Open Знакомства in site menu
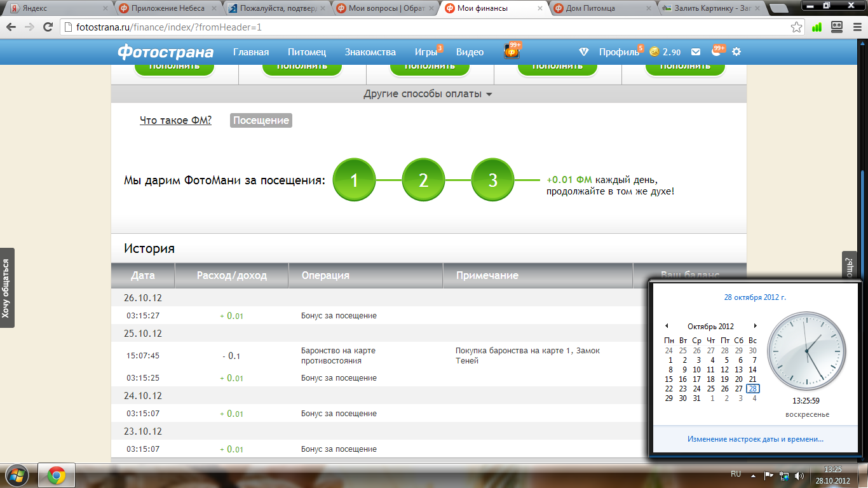The width and height of the screenshot is (868, 488). [370, 52]
